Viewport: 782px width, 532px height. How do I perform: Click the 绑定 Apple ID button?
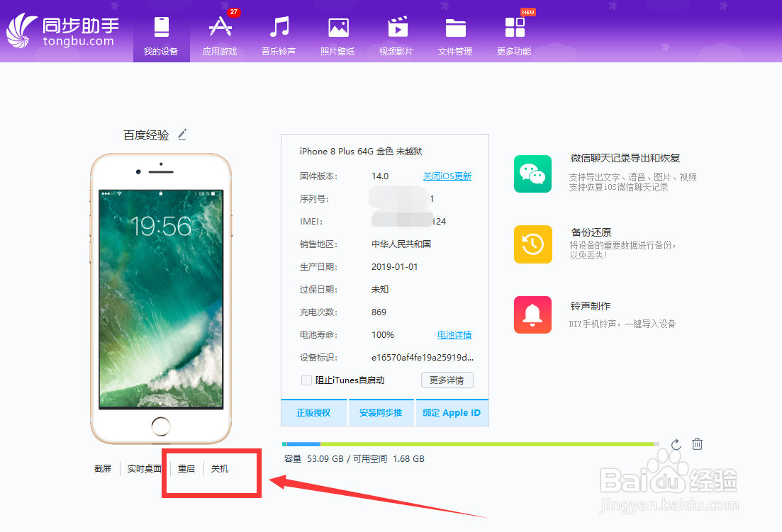(x=452, y=412)
